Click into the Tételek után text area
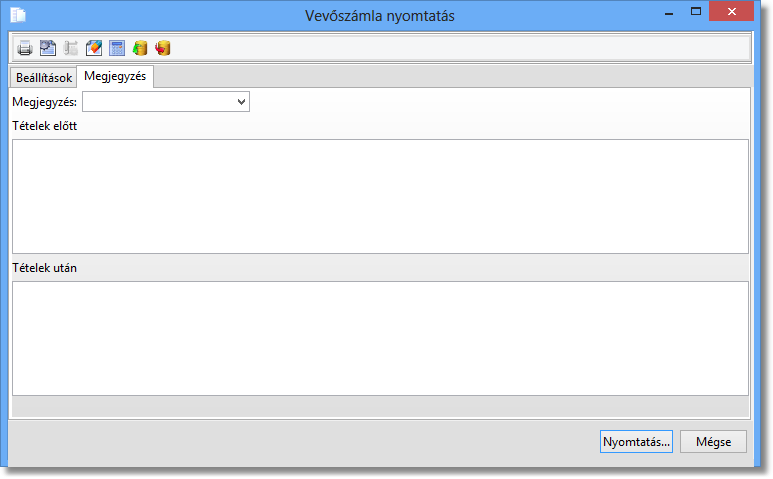 (380, 338)
